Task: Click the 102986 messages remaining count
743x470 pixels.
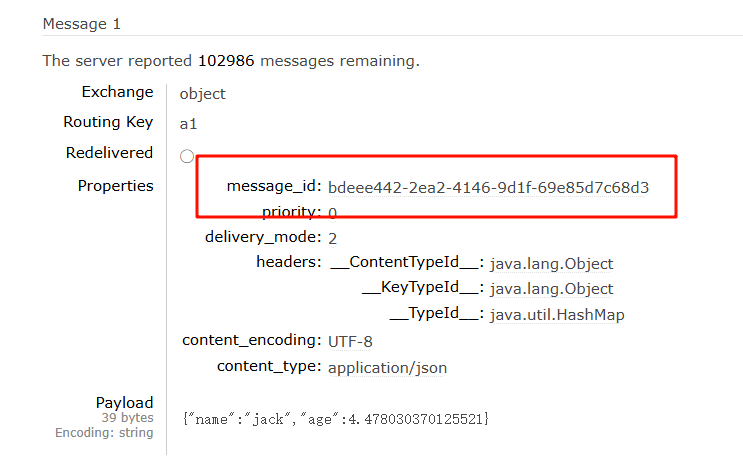Action: (228, 61)
